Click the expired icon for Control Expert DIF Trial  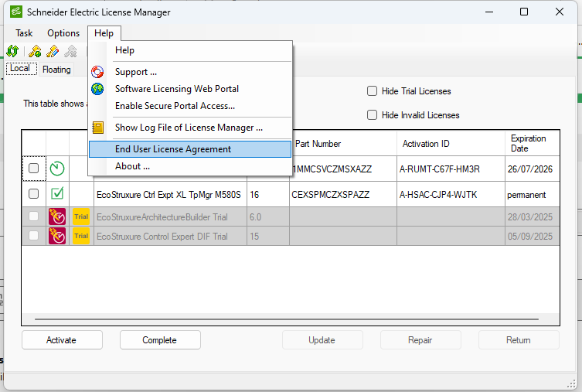pyautogui.click(x=57, y=236)
